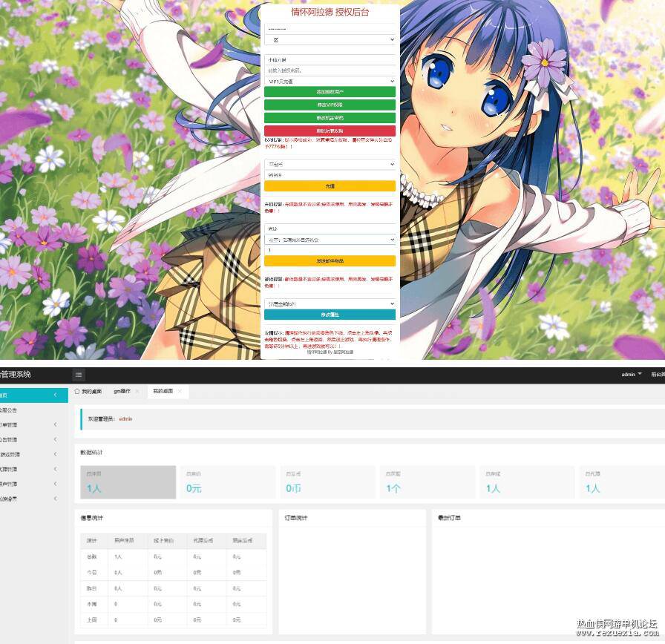Expand the last sidebar menu below 用户管理
665x644 pixels.
[34, 499]
